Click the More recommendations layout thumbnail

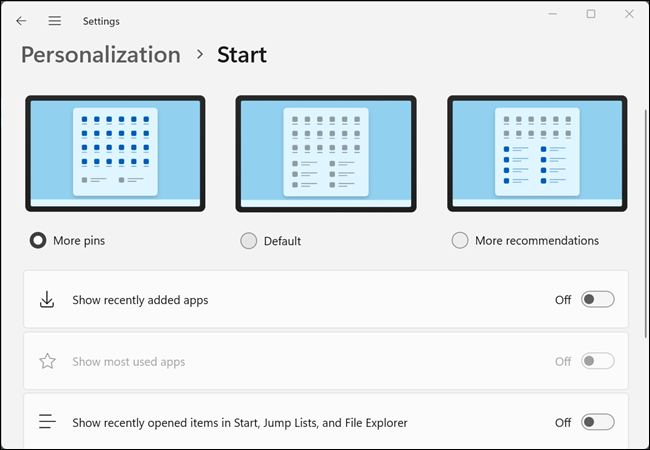click(537, 154)
